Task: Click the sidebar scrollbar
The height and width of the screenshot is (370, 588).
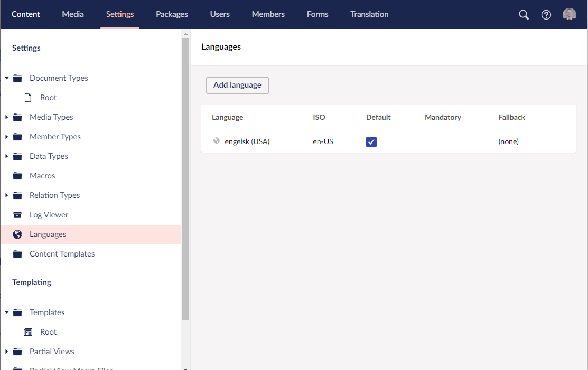Action: coord(185,158)
